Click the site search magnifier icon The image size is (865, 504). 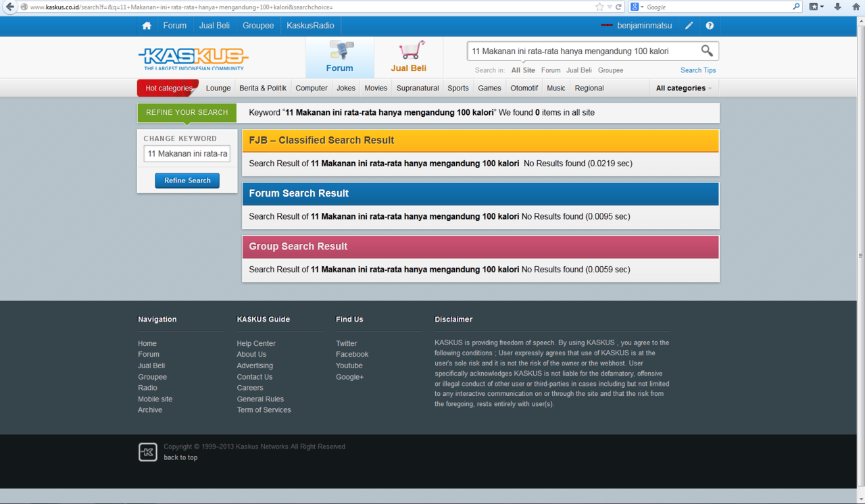[x=707, y=51]
